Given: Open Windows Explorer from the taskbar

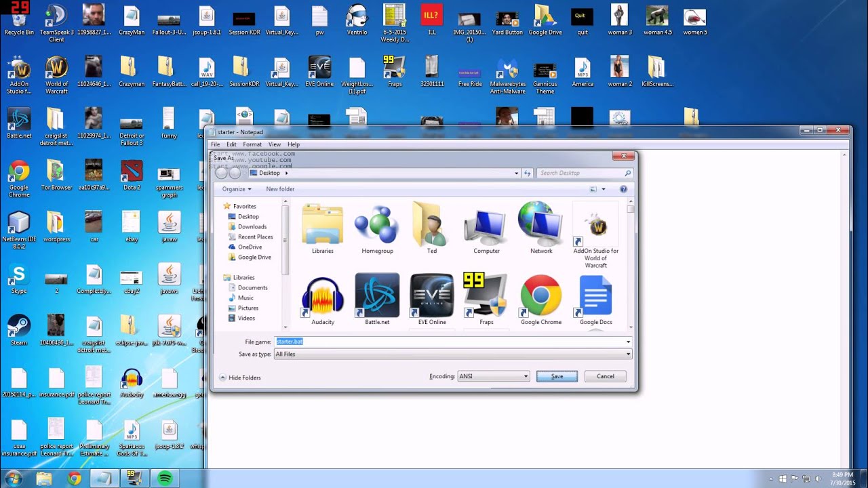Looking at the screenshot, I should point(44,479).
